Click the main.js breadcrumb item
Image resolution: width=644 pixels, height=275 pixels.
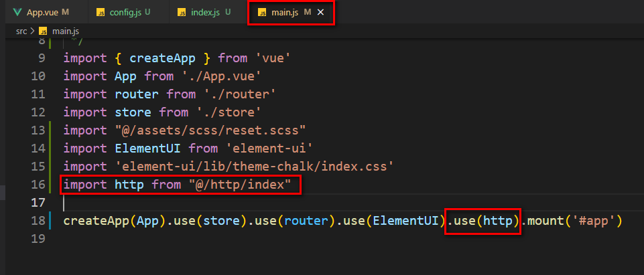[66, 31]
